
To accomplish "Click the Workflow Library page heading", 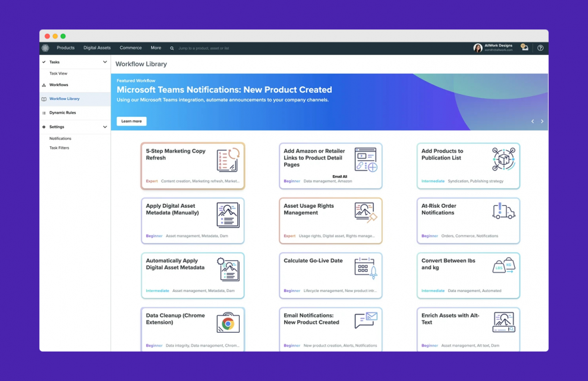I will (141, 64).
